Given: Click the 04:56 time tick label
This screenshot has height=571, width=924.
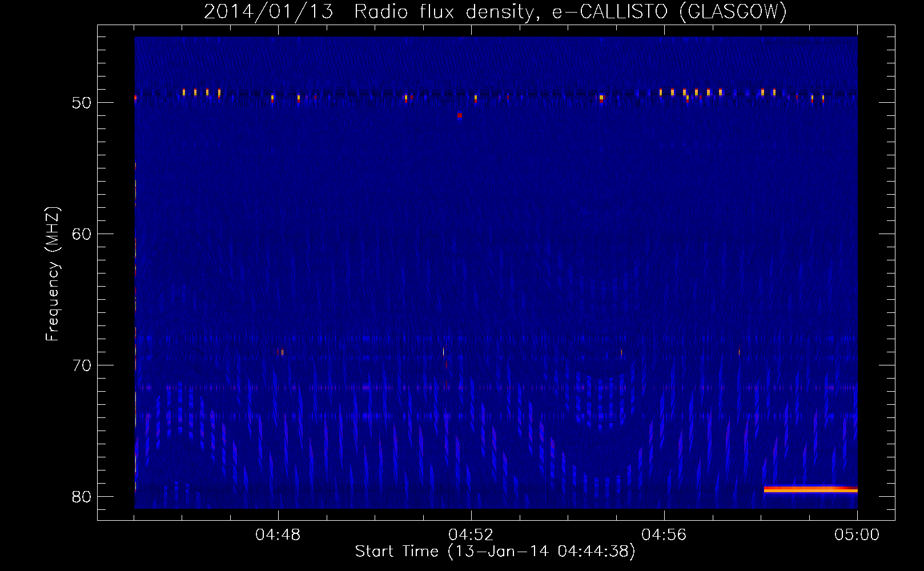Looking at the screenshot, I should (x=664, y=535).
